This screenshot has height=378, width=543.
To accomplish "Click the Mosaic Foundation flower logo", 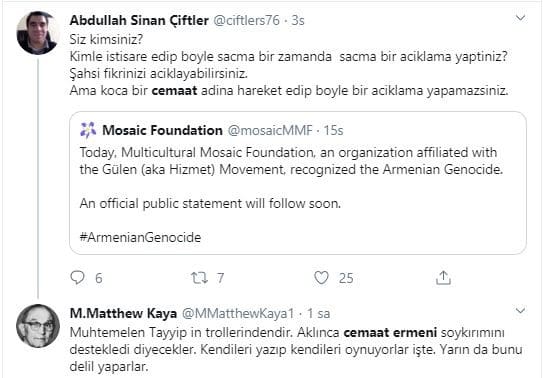I will pyautogui.click(x=88, y=130).
